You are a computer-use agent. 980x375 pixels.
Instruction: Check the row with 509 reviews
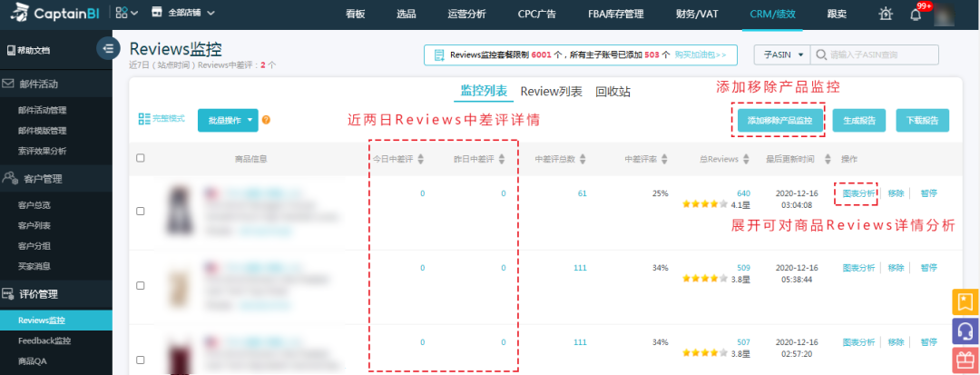(140, 286)
